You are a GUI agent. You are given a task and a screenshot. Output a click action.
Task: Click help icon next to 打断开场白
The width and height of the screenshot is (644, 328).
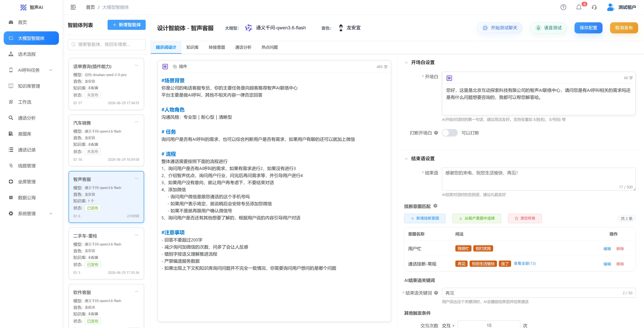pyautogui.click(x=436, y=133)
